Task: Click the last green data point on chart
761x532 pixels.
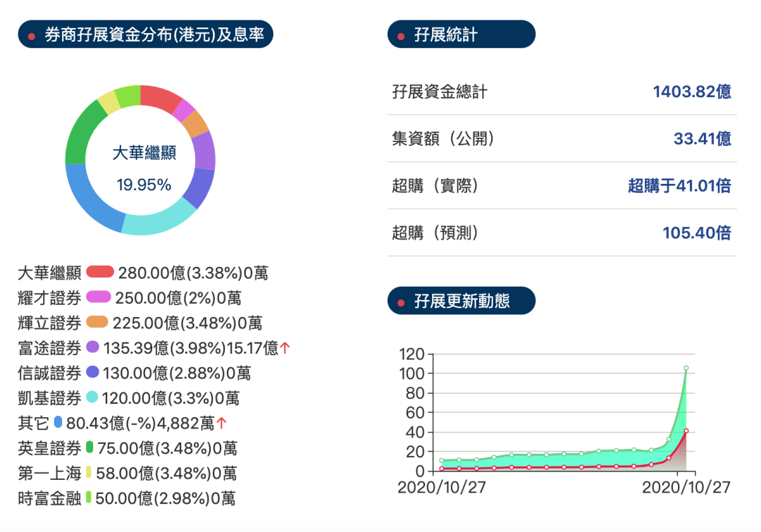Action: pyautogui.click(x=686, y=368)
